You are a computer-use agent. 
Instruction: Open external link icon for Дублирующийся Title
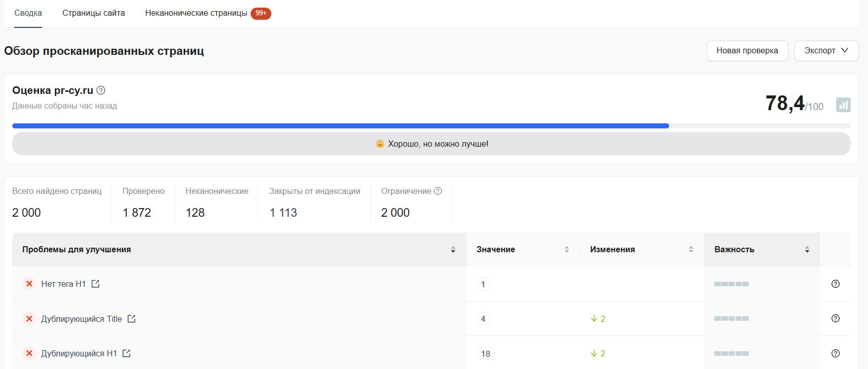point(131,319)
